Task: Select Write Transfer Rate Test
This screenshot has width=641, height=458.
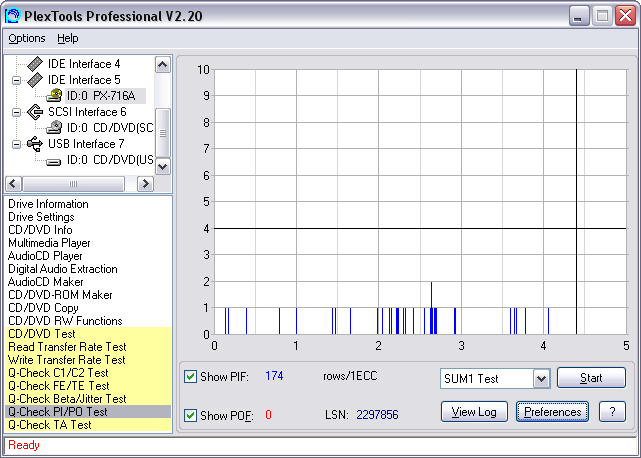Action: 88,360
